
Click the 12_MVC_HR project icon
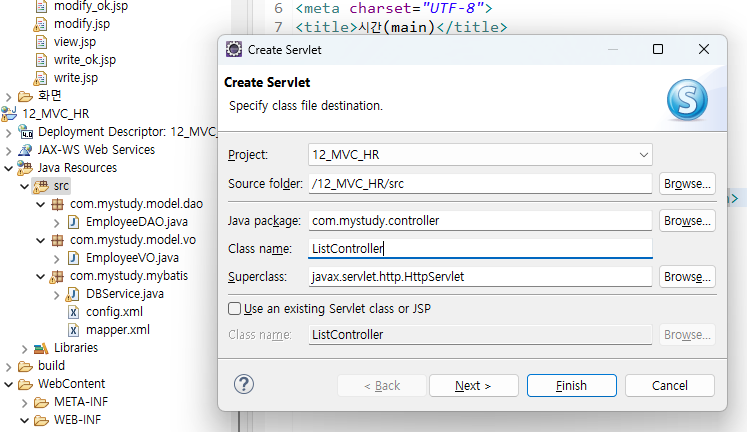click(x=9, y=114)
